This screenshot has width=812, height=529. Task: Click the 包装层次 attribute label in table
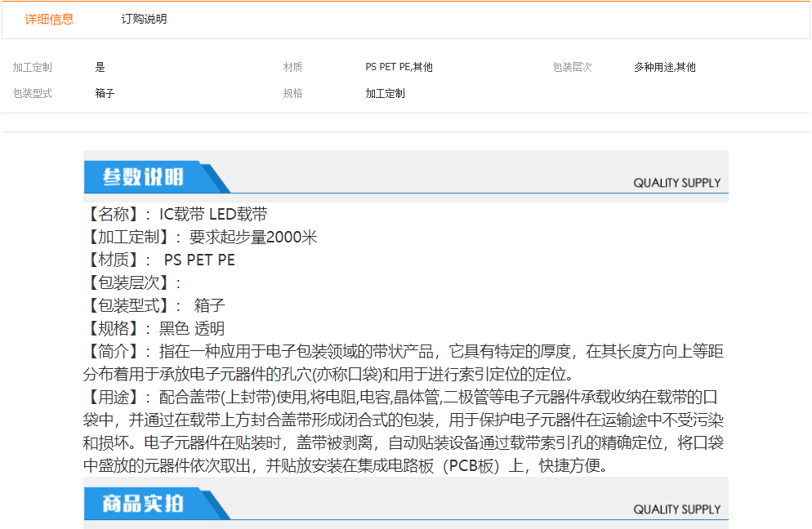(572, 67)
